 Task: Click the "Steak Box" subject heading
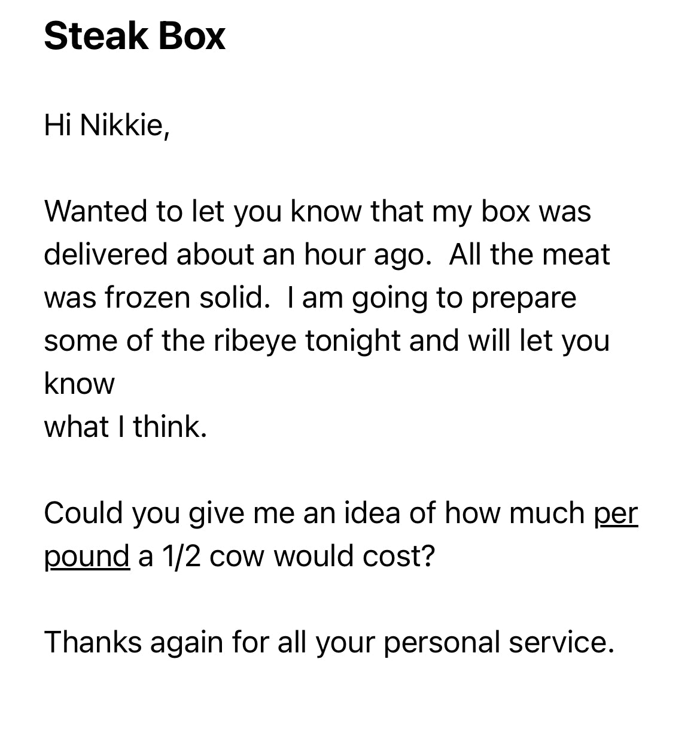tap(135, 36)
